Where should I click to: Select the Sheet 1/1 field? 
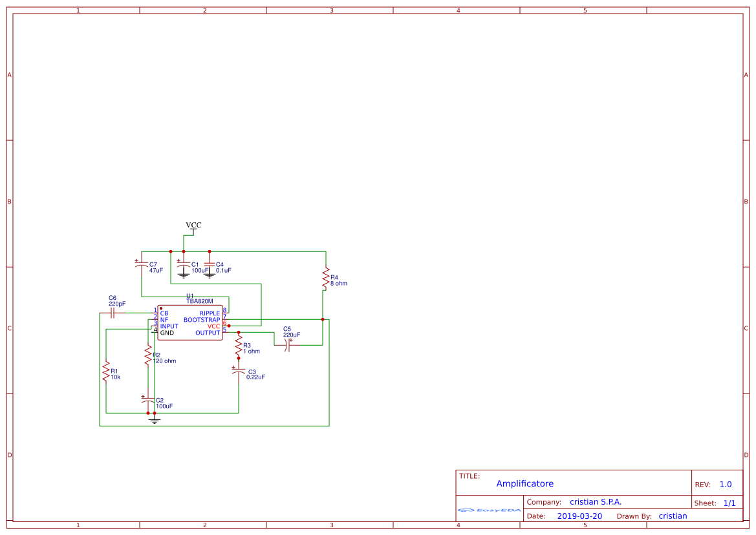[716, 503]
